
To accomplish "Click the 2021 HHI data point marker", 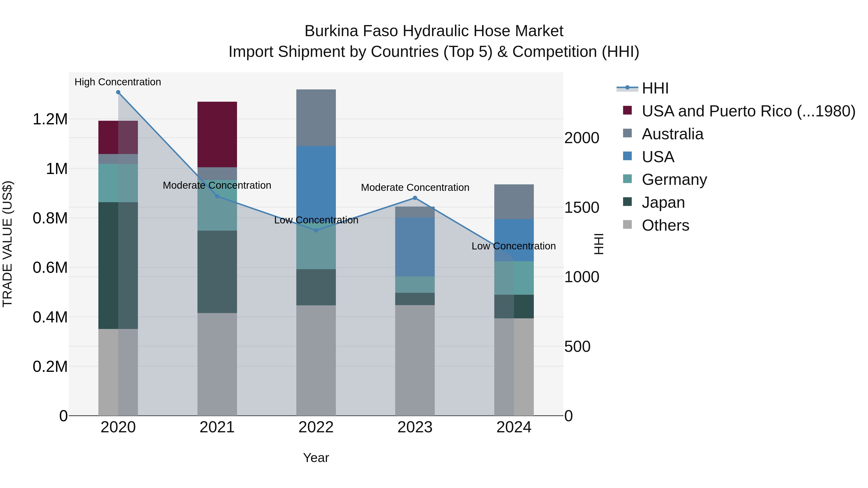I will click(x=217, y=196).
